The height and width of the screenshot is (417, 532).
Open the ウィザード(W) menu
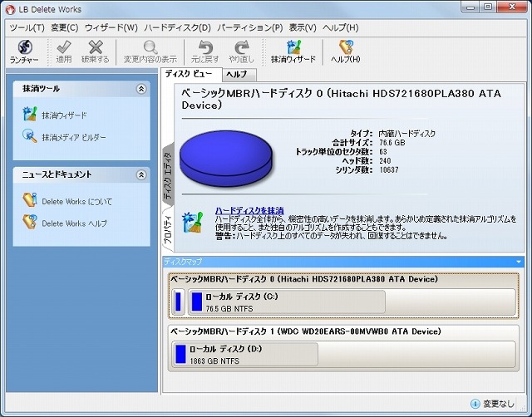tap(111, 27)
